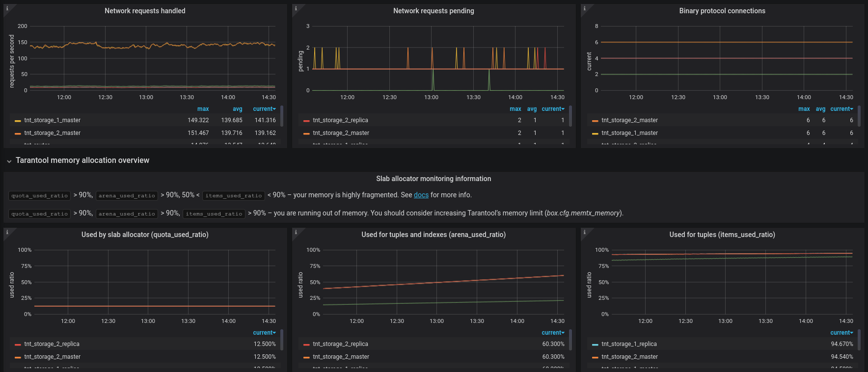Viewport: 868px width, 372px height.
Task: Open Binary protocol connections panel title menu
Action: [x=722, y=11]
